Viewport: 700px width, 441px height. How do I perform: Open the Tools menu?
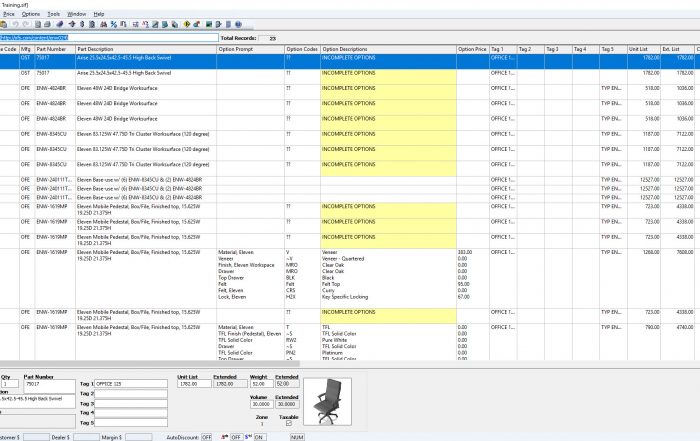coord(54,14)
